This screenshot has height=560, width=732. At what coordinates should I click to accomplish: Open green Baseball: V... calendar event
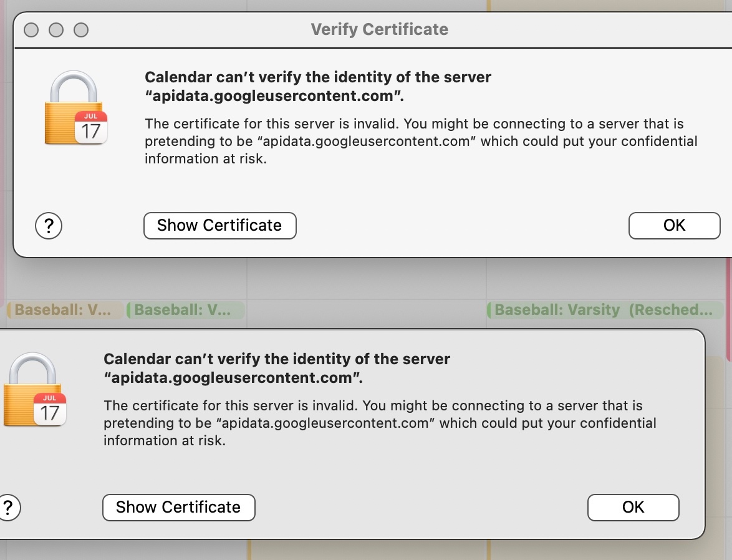(x=185, y=310)
